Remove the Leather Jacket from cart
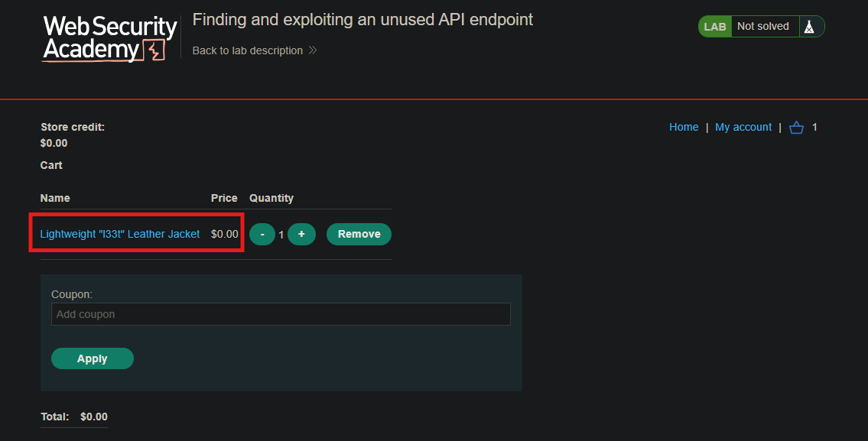 (x=359, y=234)
